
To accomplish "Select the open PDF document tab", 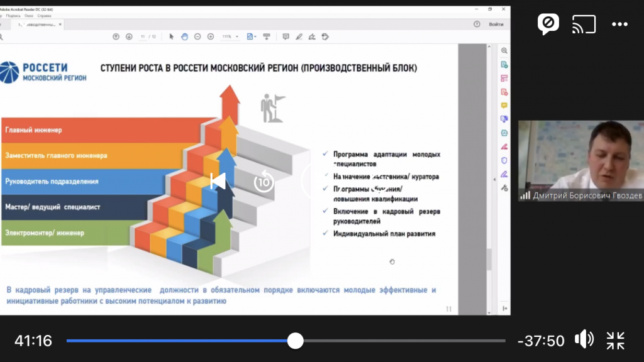I will pos(36,25).
